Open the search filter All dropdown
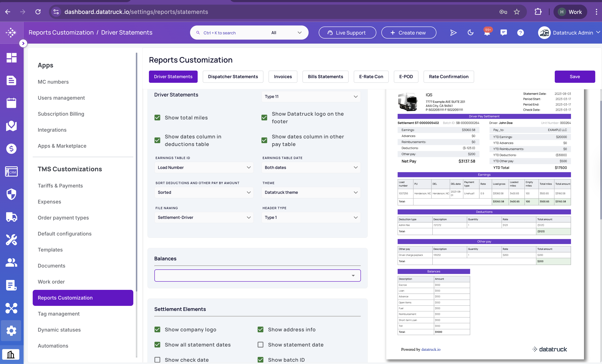This screenshot has height=364, width=602. pos(286,33)
